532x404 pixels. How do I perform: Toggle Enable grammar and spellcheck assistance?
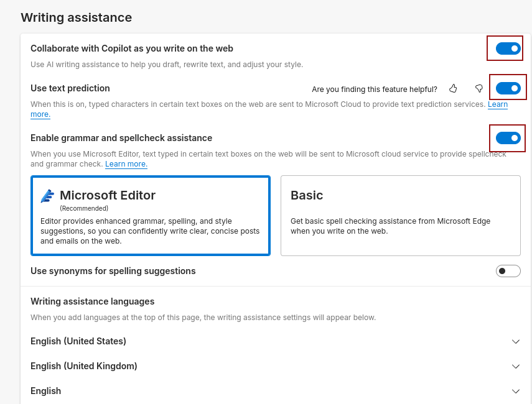pos(508,138)
